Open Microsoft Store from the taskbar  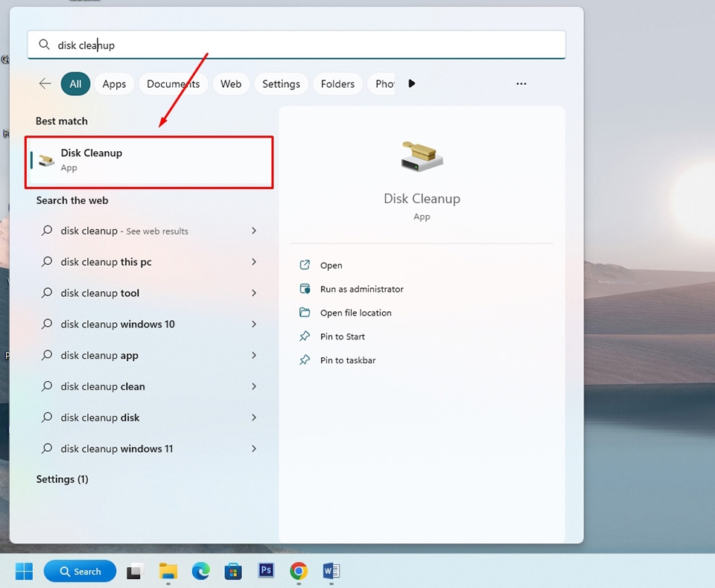[233, 571]
